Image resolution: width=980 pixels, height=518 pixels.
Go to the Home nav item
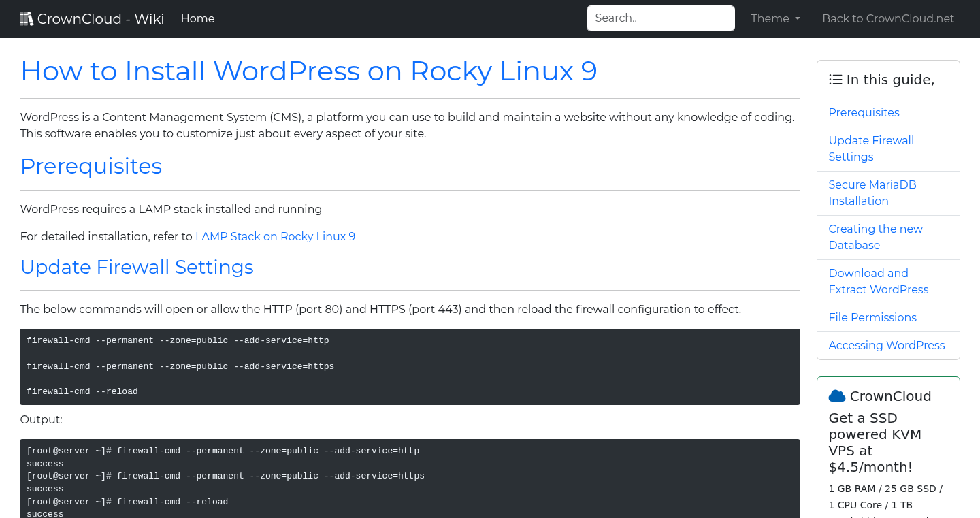point(197,18)
